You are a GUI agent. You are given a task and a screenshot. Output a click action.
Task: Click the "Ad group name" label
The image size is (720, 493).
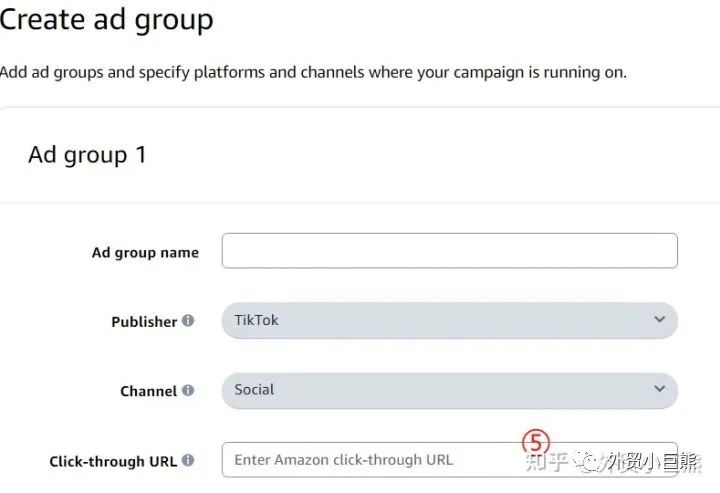pyautogui.click(x=145, y=253)
